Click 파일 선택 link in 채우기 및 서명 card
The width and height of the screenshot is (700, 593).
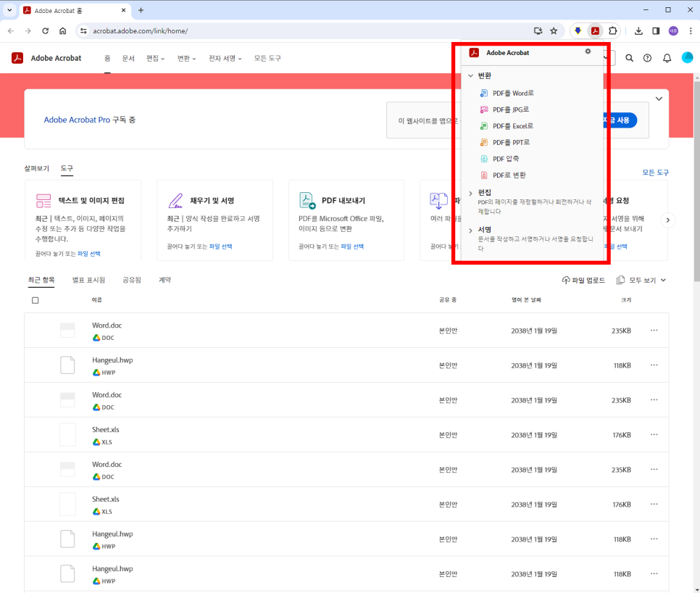[x=220, y=246]
